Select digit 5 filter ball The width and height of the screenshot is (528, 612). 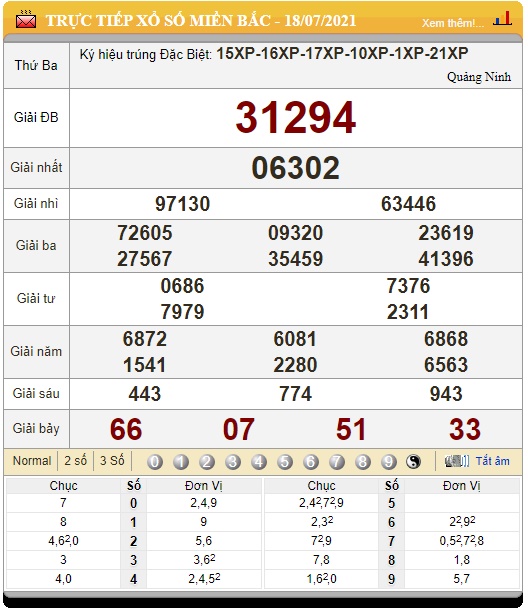coord(285,462)
